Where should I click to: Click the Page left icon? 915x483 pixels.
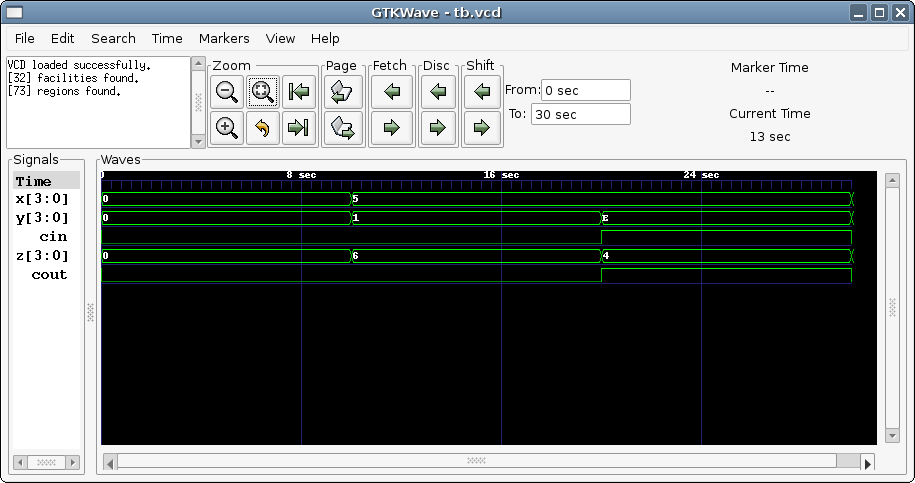pos(343,93)
